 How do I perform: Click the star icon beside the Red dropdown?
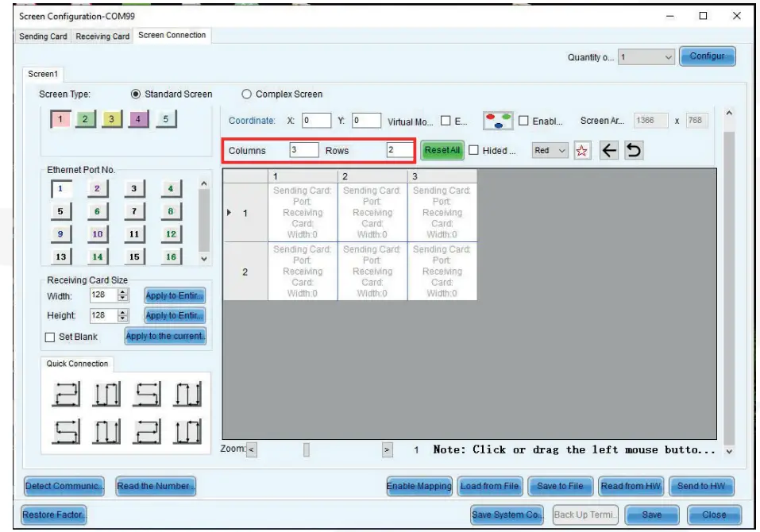(582, 150)
